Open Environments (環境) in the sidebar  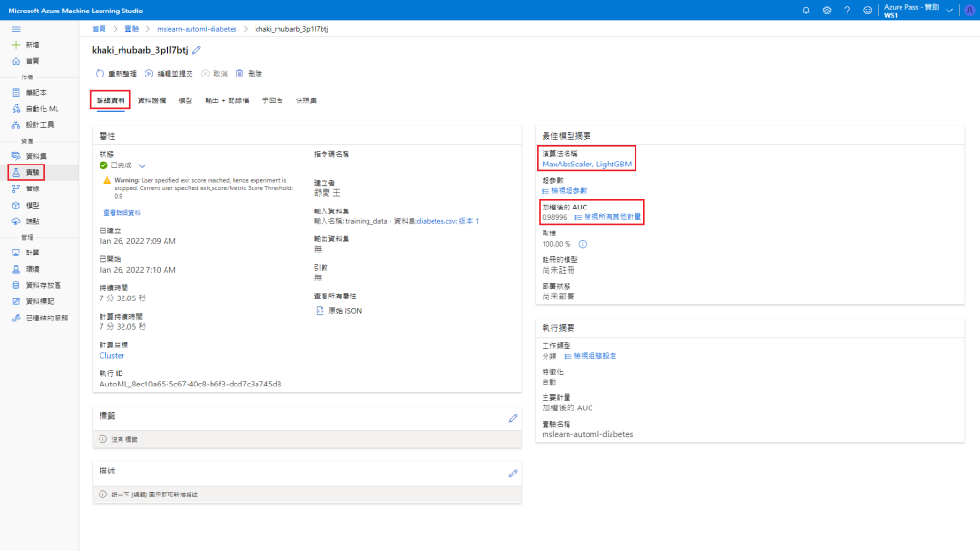pos(26,269)
